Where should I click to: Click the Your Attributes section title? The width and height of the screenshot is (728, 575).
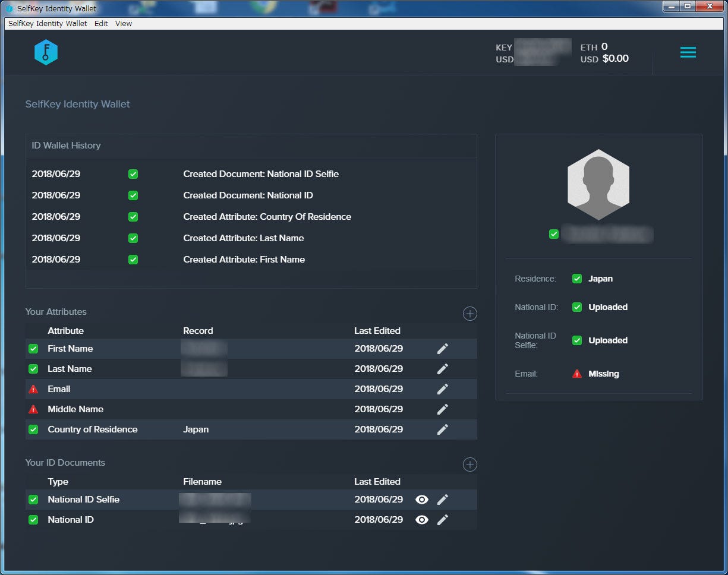[56, 312]
